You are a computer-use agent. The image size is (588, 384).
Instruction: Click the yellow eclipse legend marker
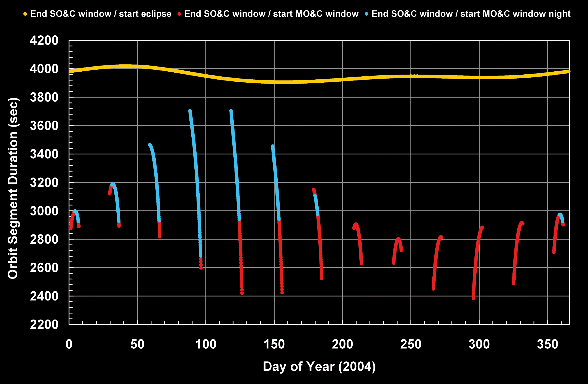coord(25,14)
